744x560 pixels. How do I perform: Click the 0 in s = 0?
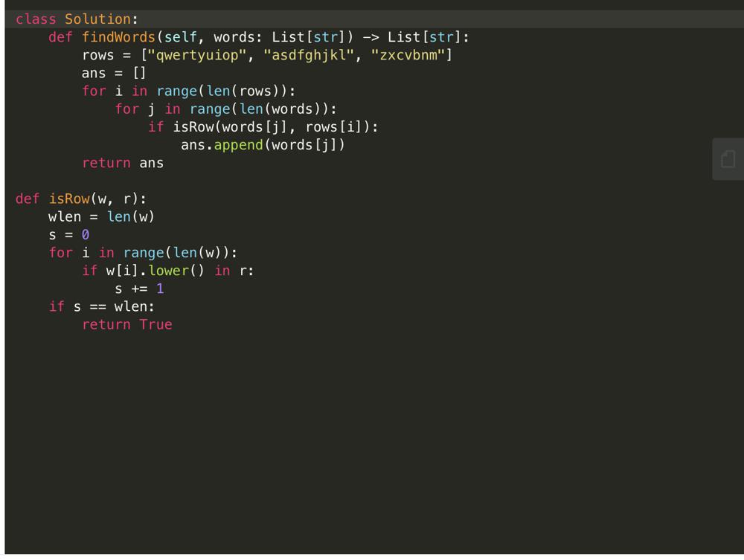click(x=86, y=234)
